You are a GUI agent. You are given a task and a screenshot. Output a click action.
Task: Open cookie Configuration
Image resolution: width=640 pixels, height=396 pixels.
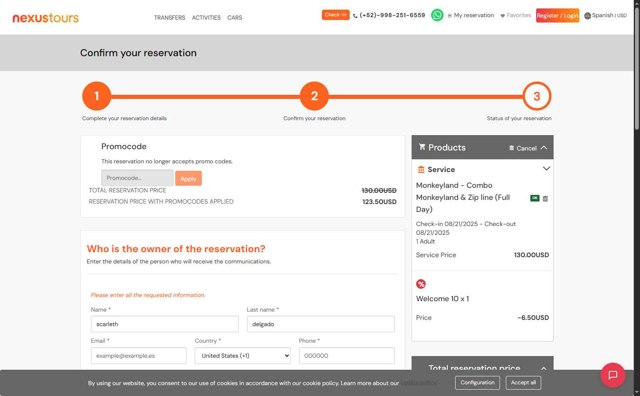coord(477,383)
